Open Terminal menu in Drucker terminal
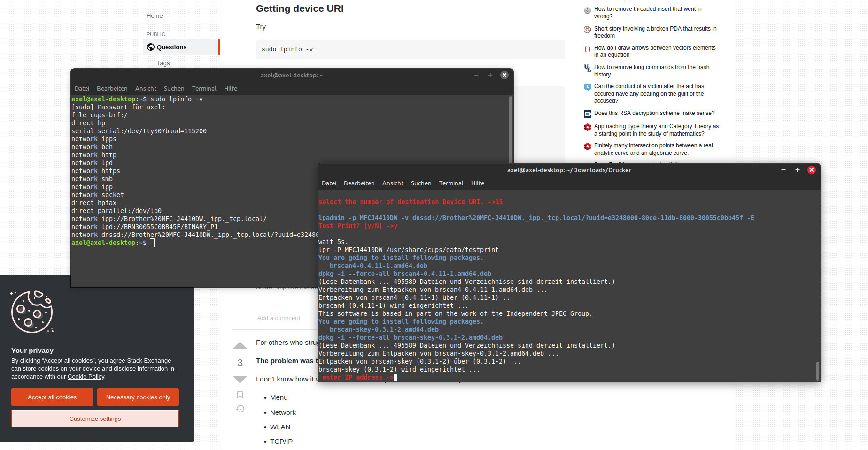The image size is (868, 450). (451, 183)
